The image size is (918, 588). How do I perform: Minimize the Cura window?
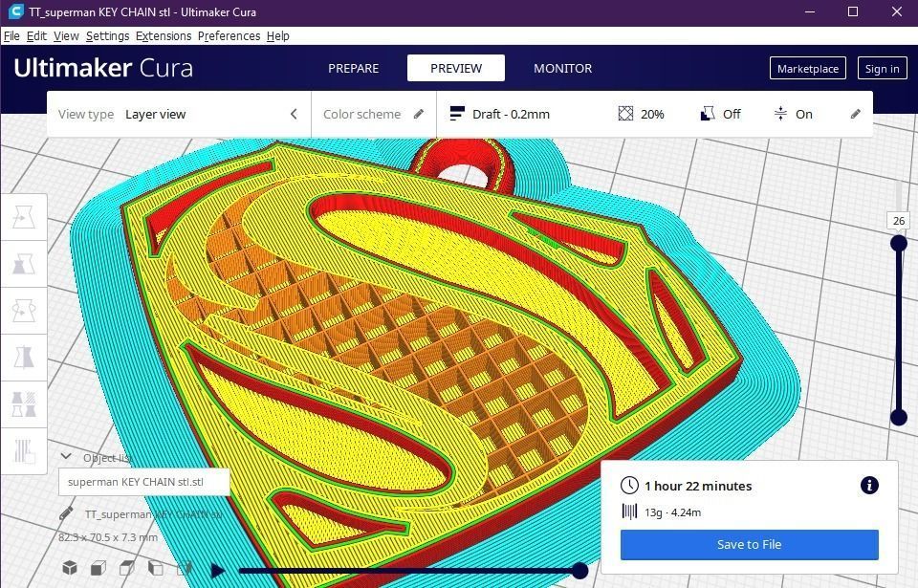click(810, 11)
